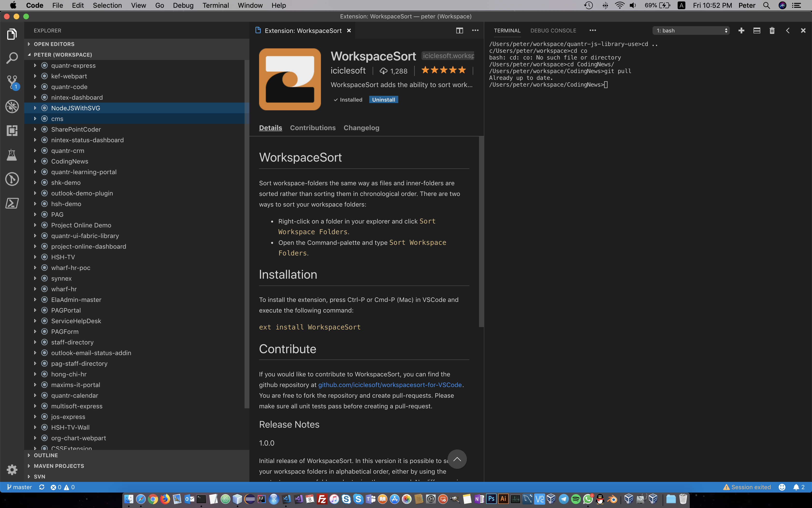Open the 1: bash terminal selector dropdown

[x=691, y=30]
